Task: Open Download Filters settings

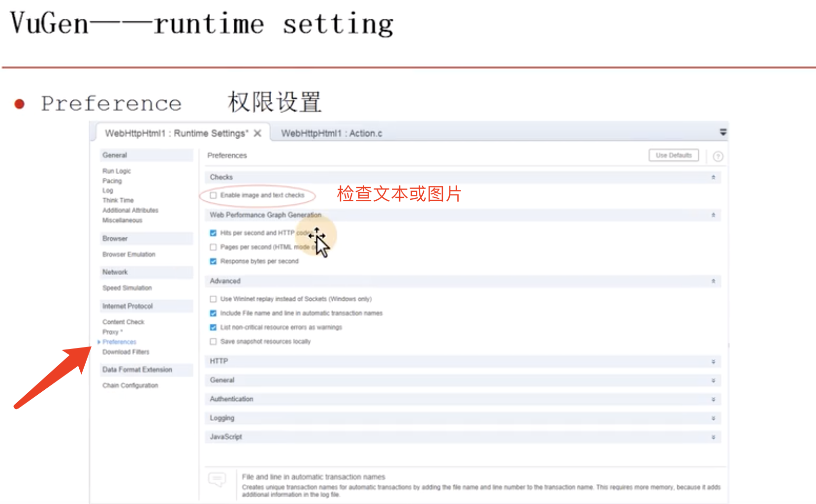Action: pyautogui.click(x=126, y=352)
